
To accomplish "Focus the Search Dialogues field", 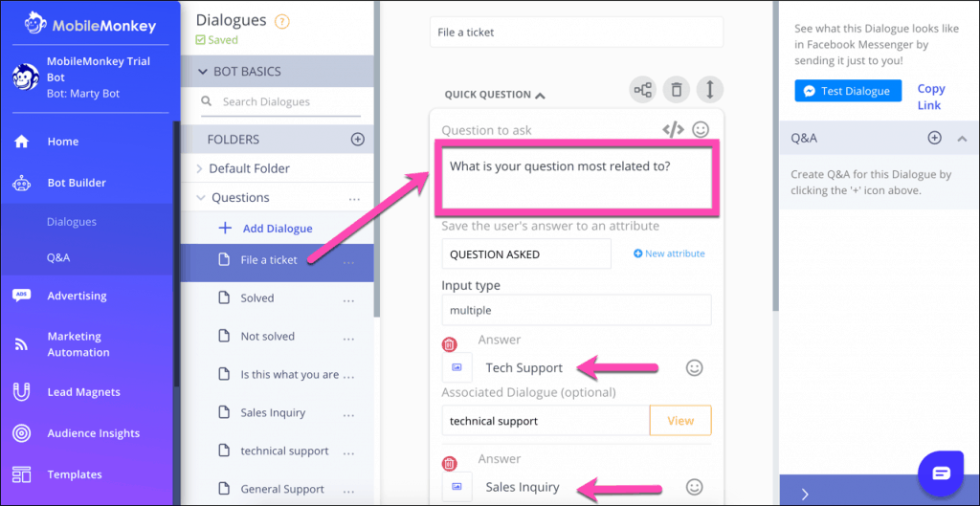I will 280,101.
